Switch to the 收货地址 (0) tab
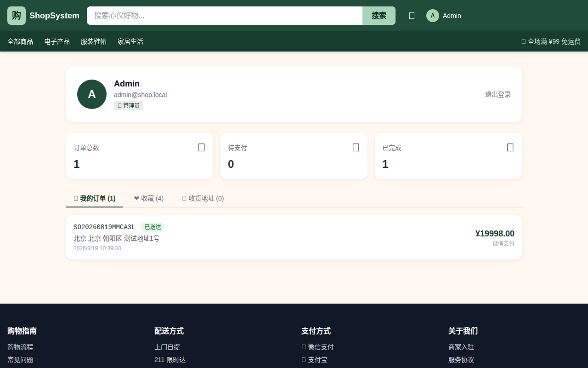Screen dimensions: 588x368 pos(203,198)
